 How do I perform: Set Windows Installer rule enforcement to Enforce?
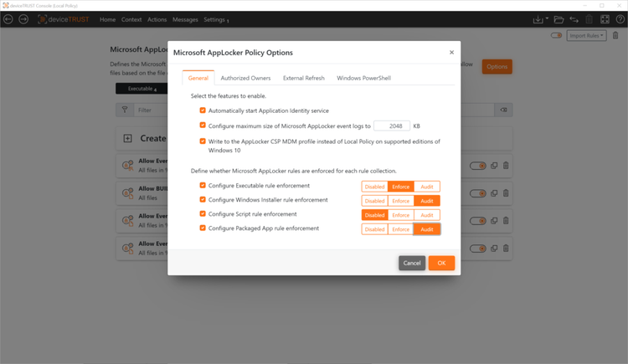click(x=400, y=201)
